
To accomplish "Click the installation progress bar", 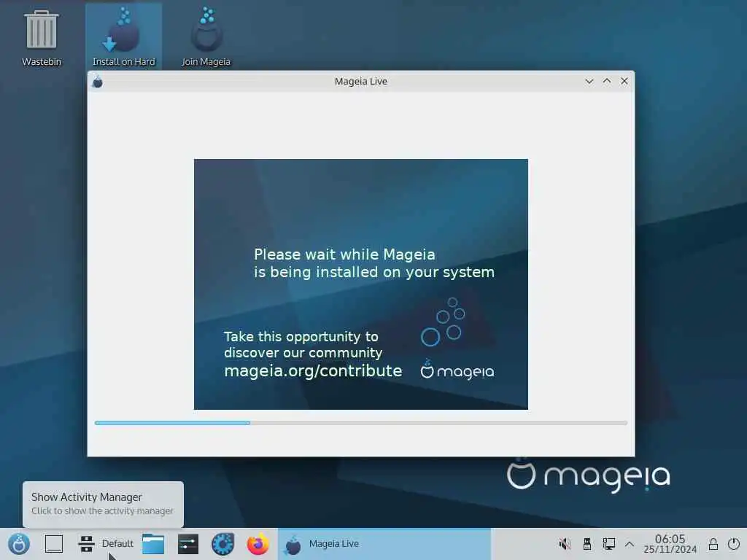I will coord(361,423).
